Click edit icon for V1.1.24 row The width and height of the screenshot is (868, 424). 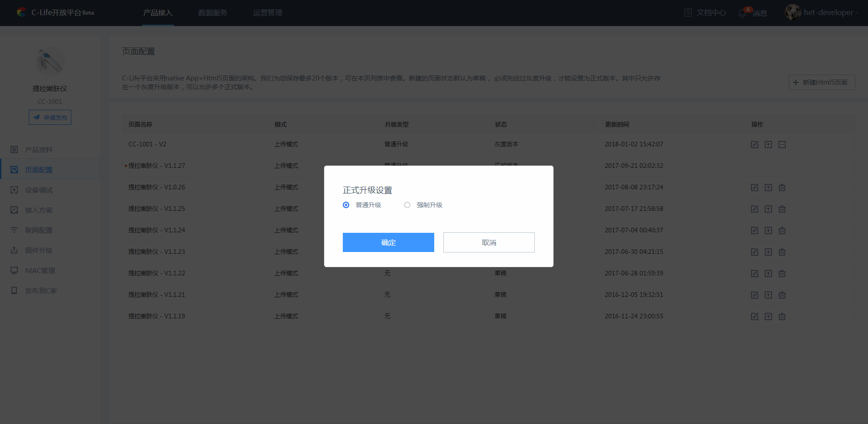[x=755, y=231]
